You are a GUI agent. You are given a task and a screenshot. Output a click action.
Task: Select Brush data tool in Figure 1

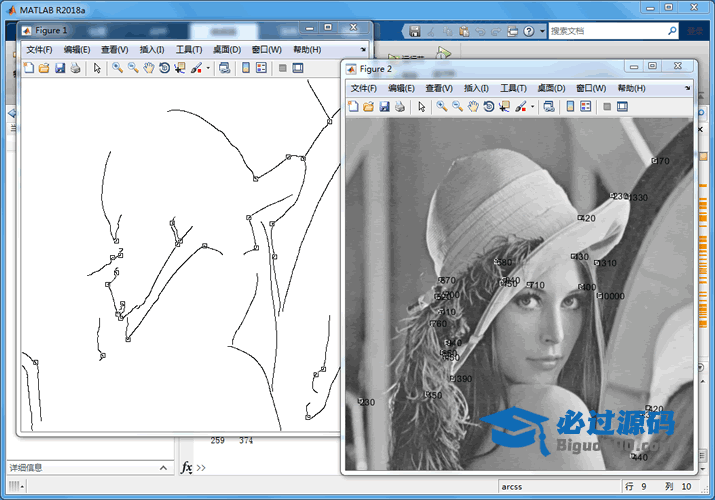[197, 68]
